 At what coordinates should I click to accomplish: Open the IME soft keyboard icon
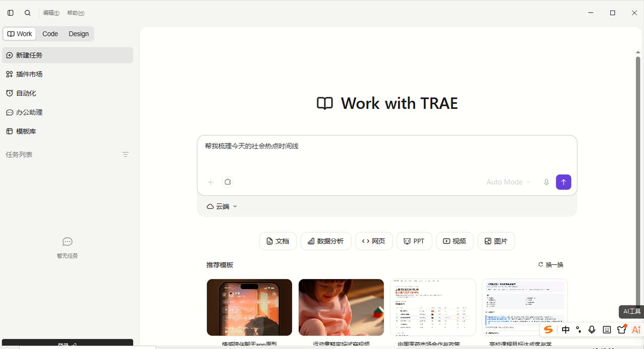[607, 330]
